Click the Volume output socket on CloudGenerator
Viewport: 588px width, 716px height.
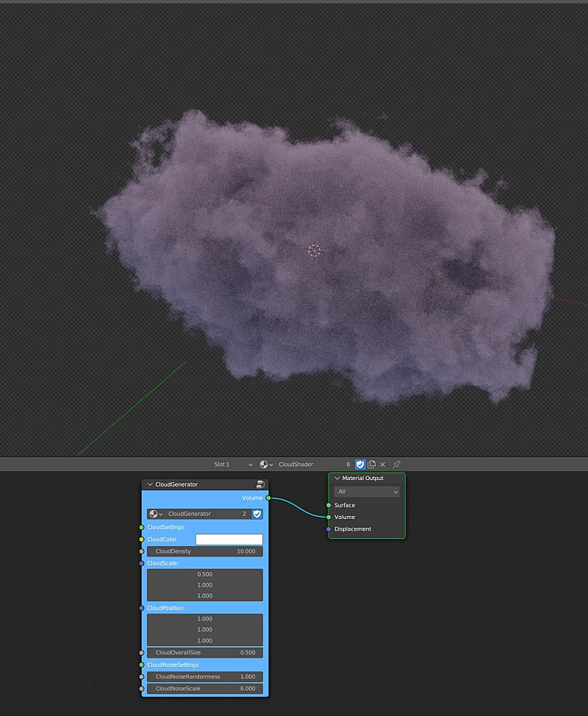268,498
